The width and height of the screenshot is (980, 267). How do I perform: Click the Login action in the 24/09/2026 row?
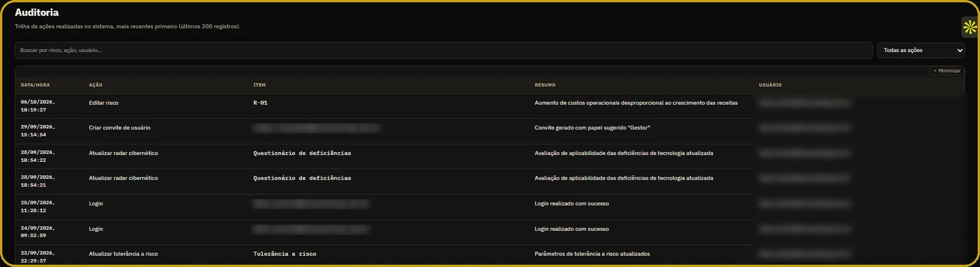pos(96,229)
